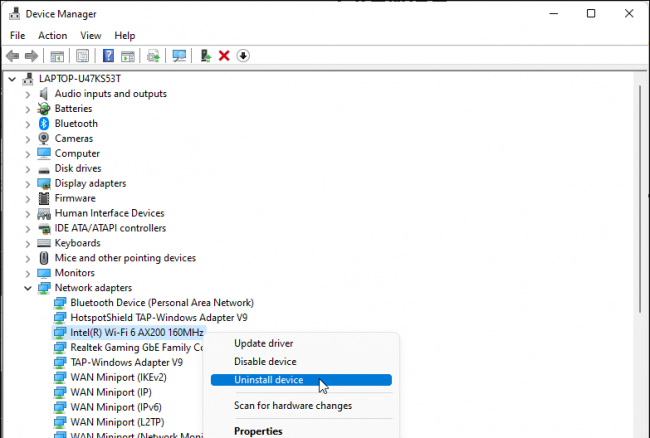This screenshot has height=438, width=650.
Task: Select Intel(R) Wi-Fi 6 AX200 160MHz
Action: pyautogui.click(x=137, y=332)
